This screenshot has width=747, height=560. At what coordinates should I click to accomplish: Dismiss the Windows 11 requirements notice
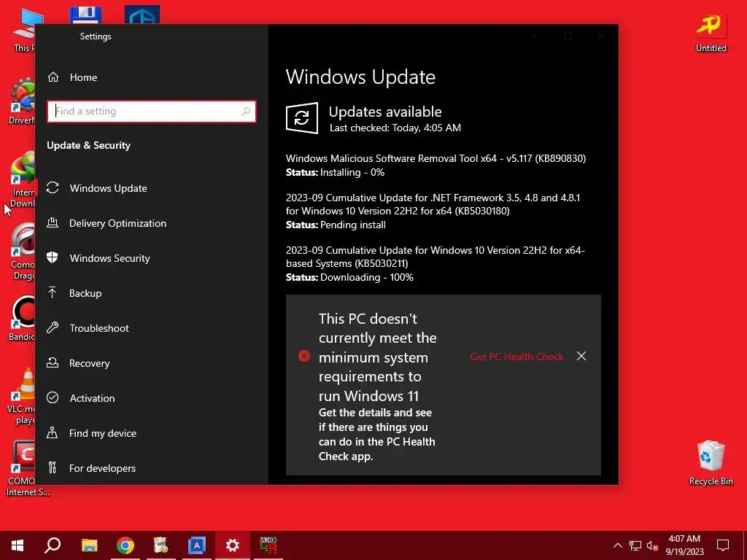[x=581, y=356]
